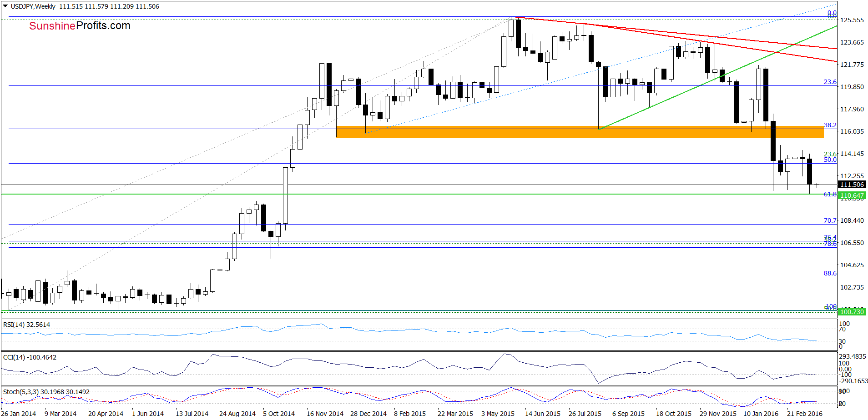Click the 123.665 price axis value
This screenshot has width=868, height=420.
[x=852, y=42]
